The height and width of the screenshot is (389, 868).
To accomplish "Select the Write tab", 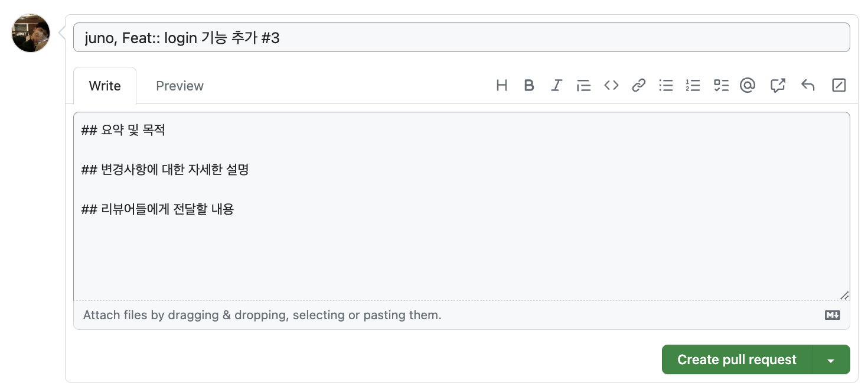I will tap(105, 86).
